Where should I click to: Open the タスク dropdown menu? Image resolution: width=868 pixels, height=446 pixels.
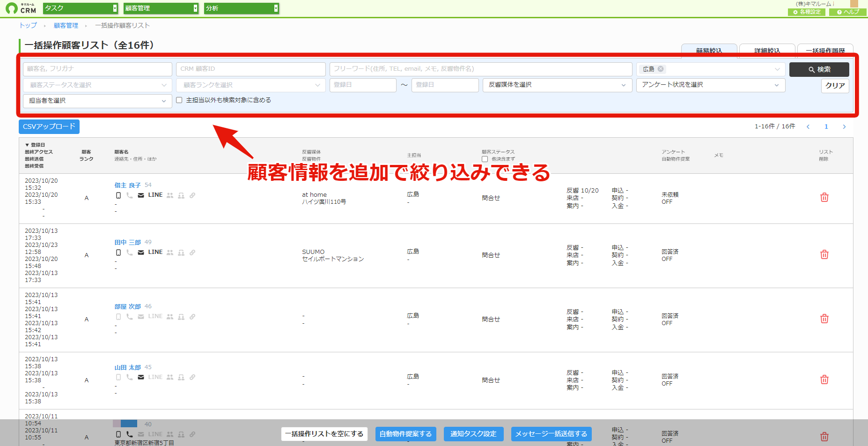click(x=81, y=8)
